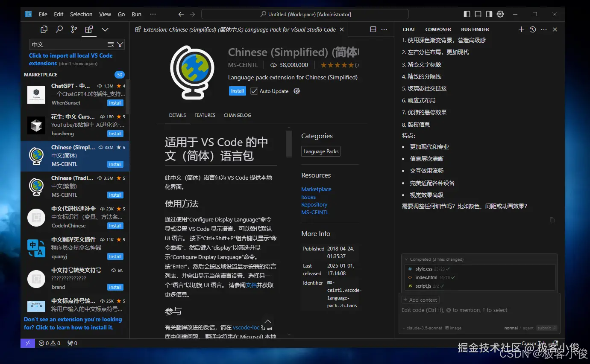
Task: Open the Run menu
Action: pos(136,14)
